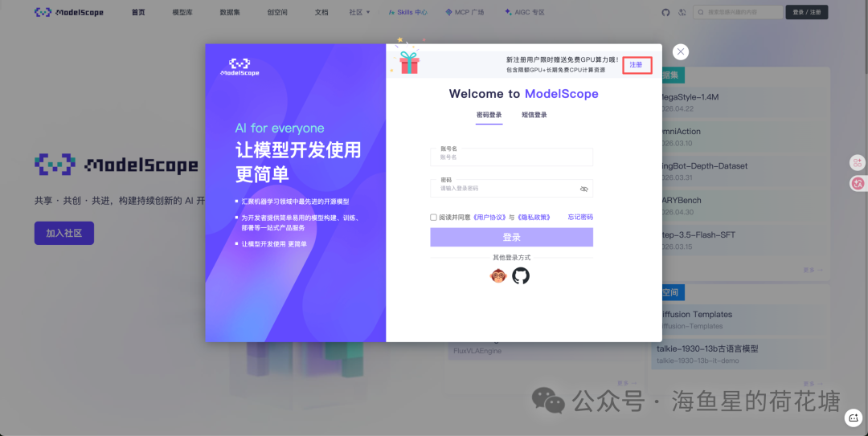The width and height of the screenshot is (868, 436).
Task: Open the Diffusion Templates space entry
Action: [741, 320]
